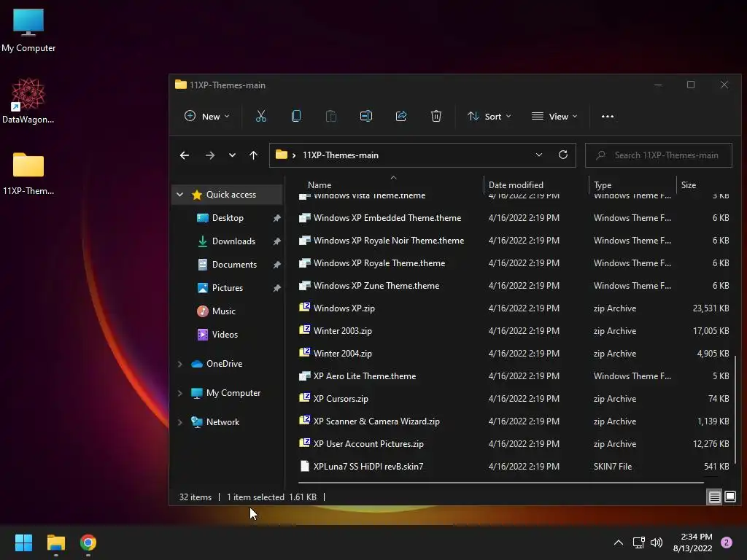
Task: Select XPLuna7 SS HiDPI revB.skin7
Action: coord(514,467)
